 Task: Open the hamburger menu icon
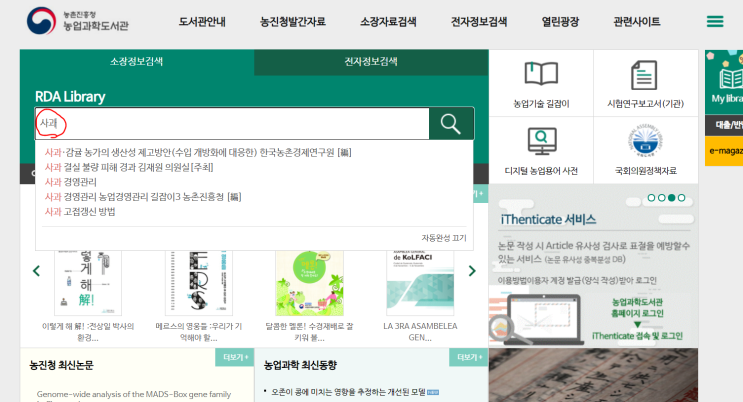point(715,21)
